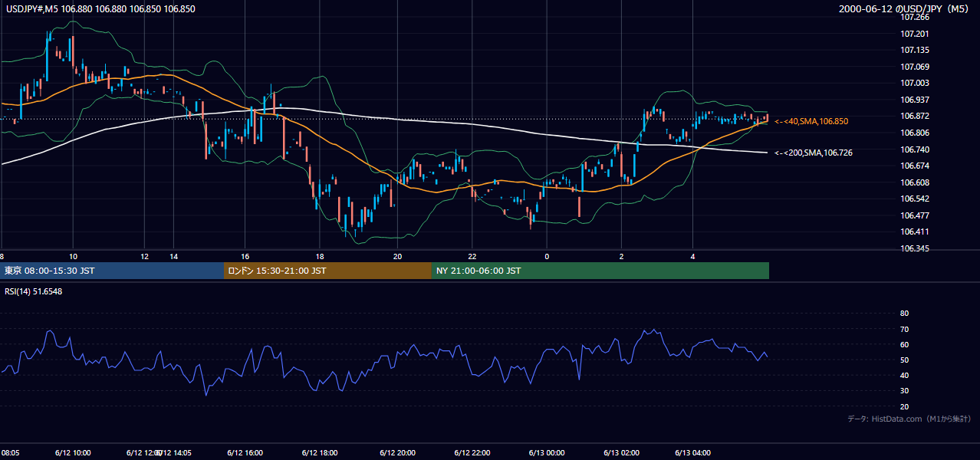The width and height of the screenshot is (980, 460).
Task: Click price axis label 107.201
Action: click(914, 34)
